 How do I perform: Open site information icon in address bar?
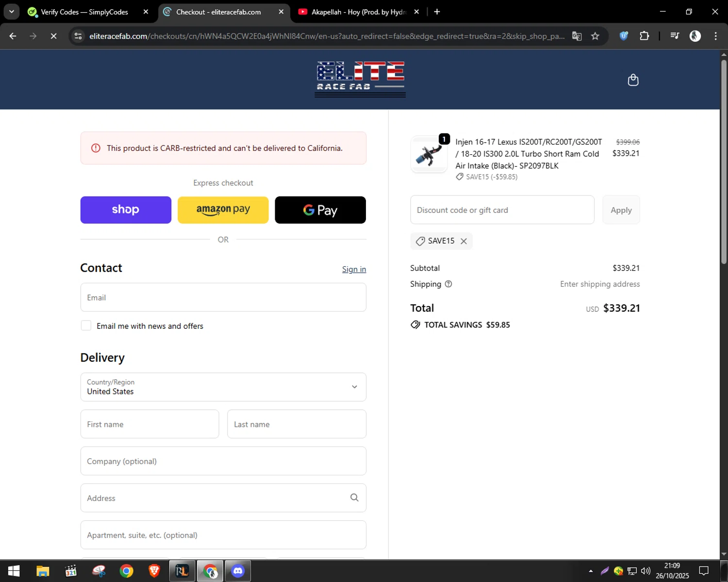pyautogui.click(x=78, y=36)
